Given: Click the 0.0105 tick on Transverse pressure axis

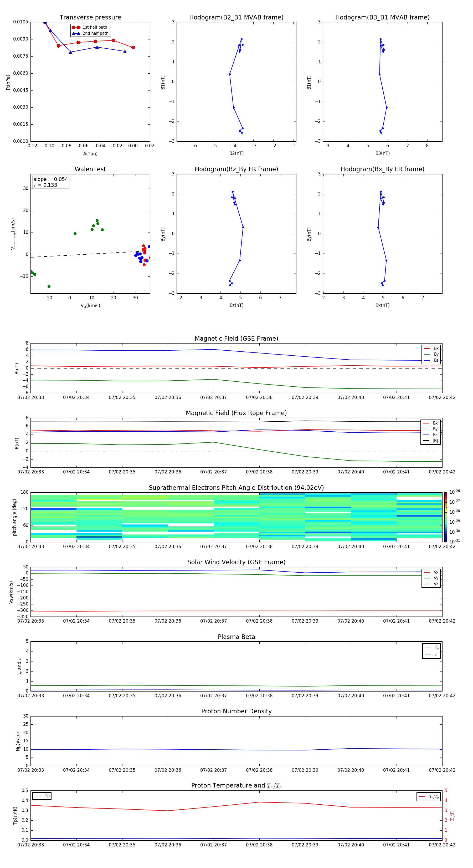Looking at the screenshot, I should pos(20,22).
